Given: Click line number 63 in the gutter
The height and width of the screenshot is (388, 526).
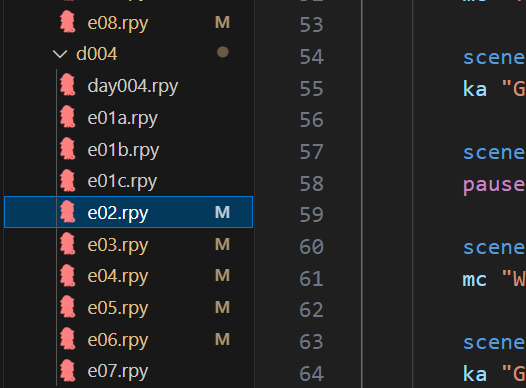Looking at the screenshot, I should pos(312,342).
